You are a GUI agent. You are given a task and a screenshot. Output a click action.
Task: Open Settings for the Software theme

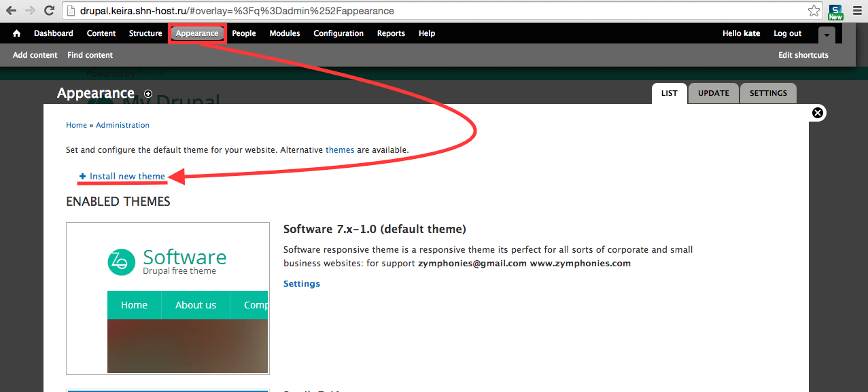[x=302, y=283]
